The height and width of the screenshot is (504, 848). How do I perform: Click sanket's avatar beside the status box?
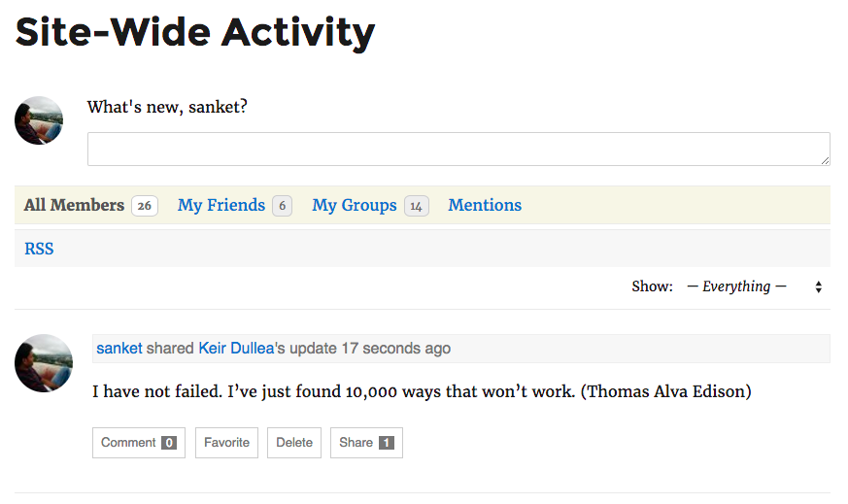tap(39, 120)
